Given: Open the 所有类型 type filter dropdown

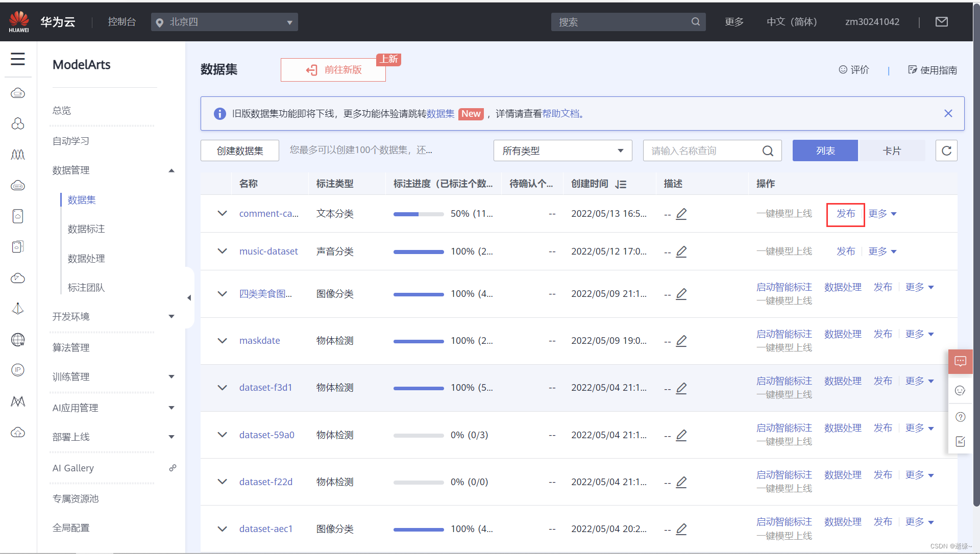Looking at the screenshot, I should coord(562,150).
